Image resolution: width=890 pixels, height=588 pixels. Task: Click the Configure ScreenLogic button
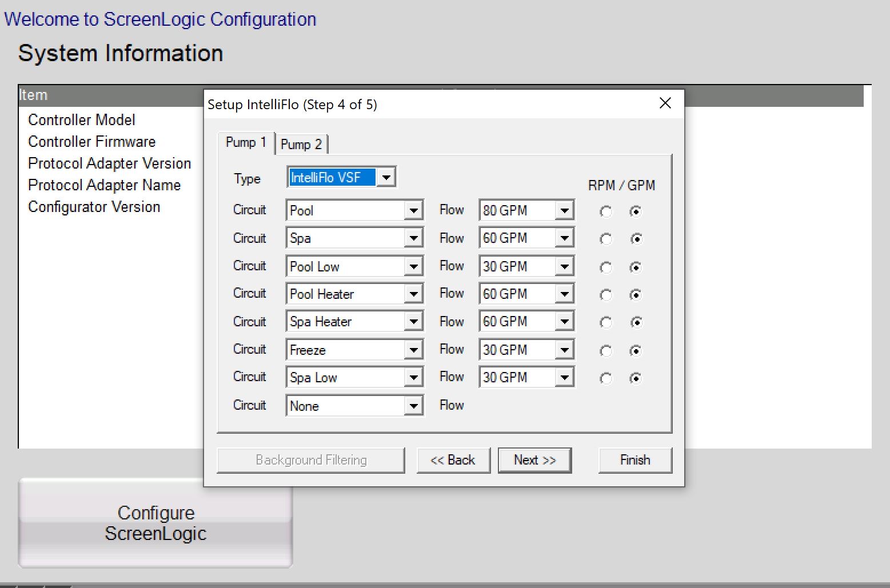[155, 523]
